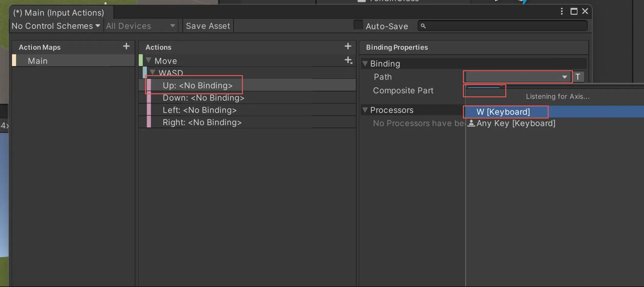This screenshot has height=287, width=644.
Task: Close the Input Actions window
Action: (x=585, y=12)
